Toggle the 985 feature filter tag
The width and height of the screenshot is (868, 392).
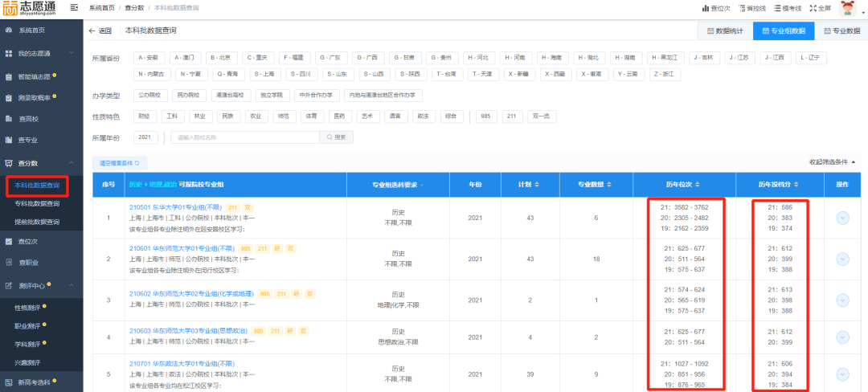[x=485, y=116]
